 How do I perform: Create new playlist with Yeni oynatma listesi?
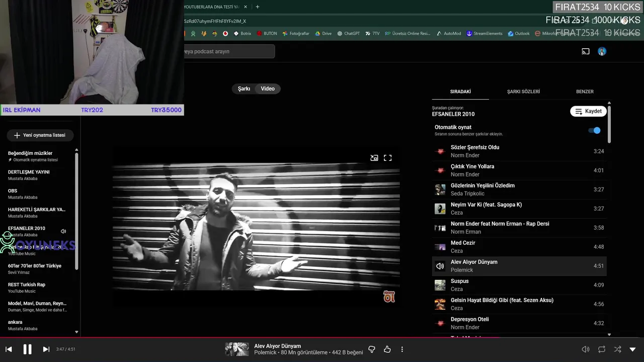click(x=40, y=135)
